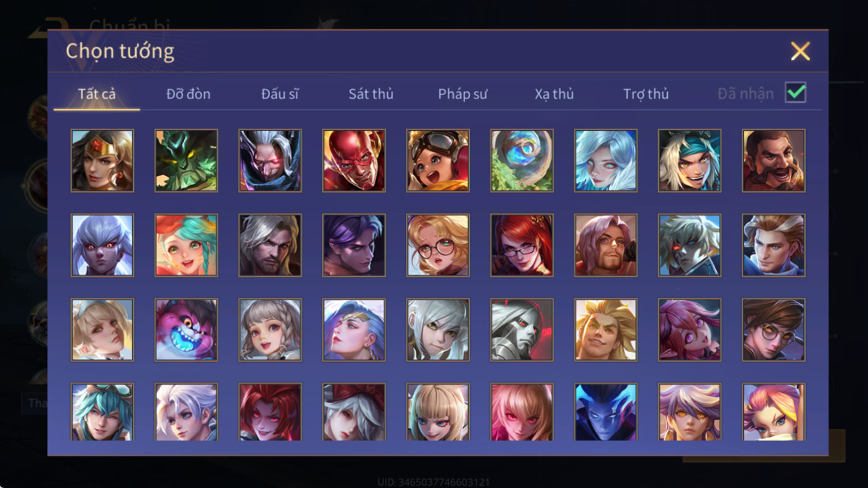Filter heroes by Pháp sư
868x488 pixels.
(x=462, y=94)
